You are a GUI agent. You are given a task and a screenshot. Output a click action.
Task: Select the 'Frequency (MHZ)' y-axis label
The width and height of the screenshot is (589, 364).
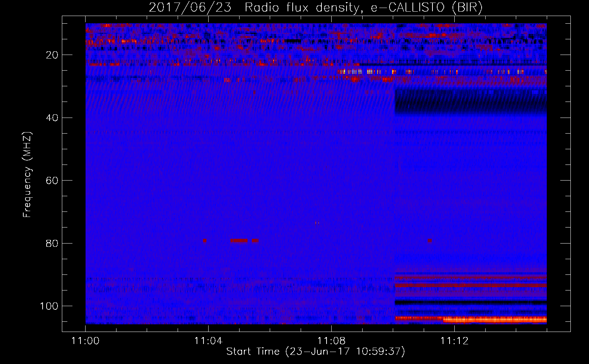pos(27,175)
